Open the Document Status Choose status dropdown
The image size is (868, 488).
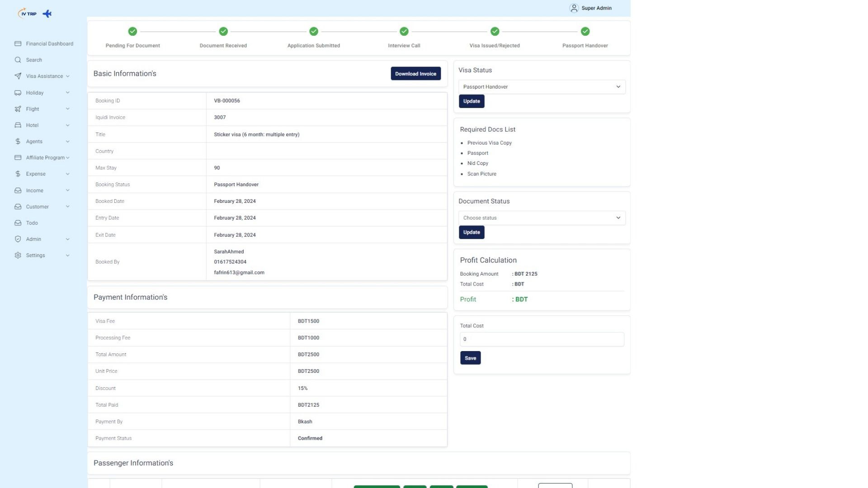(x=542, y=218)
